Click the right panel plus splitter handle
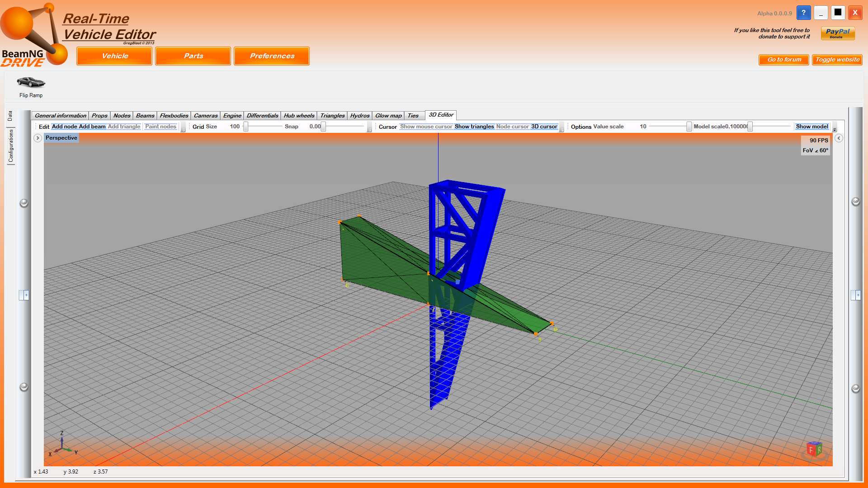This screenshot has width=868, height=488. tap(855, 295)
